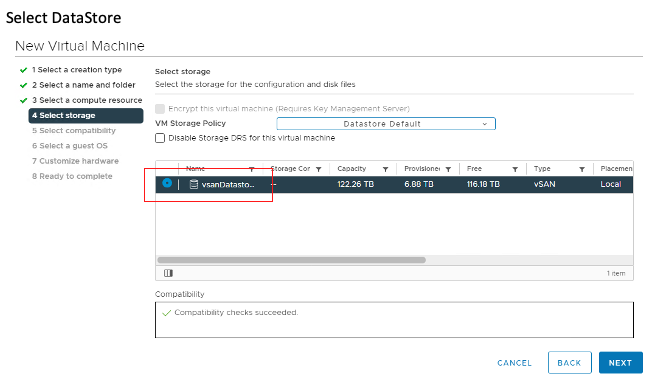
Task: Click the 6.88 TB provisioned value
Action: pyautogui.click(x=419, y=184)
